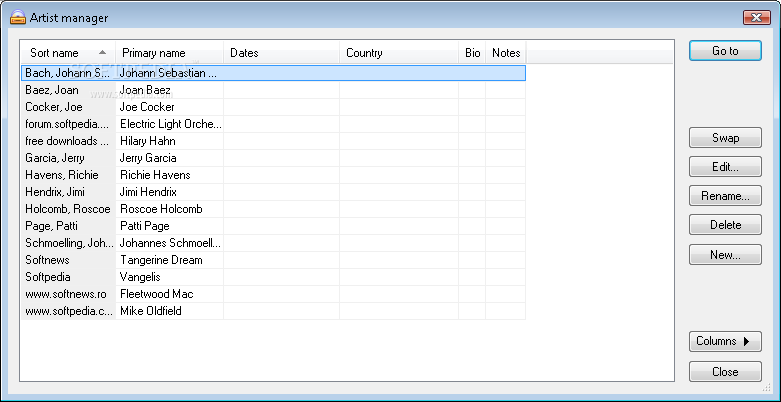Close the Artist manager window with X
This screenshot has height=402, width=781.
point(757,17)
